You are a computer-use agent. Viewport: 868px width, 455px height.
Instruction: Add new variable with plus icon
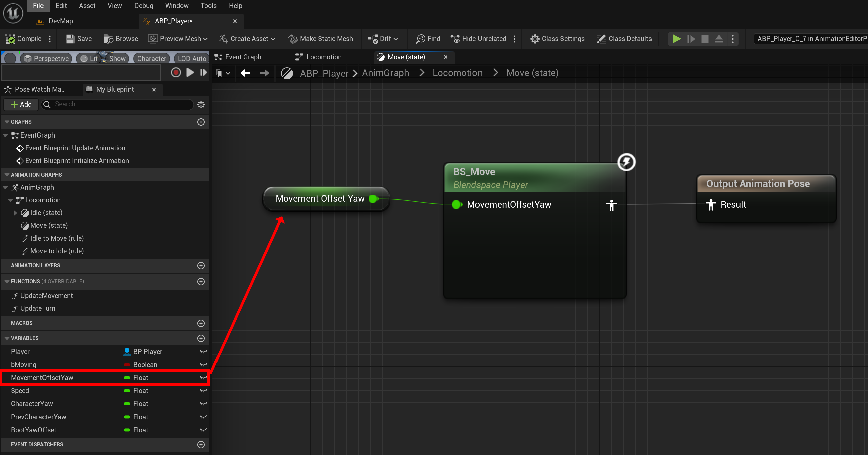(x=201, y=338)
